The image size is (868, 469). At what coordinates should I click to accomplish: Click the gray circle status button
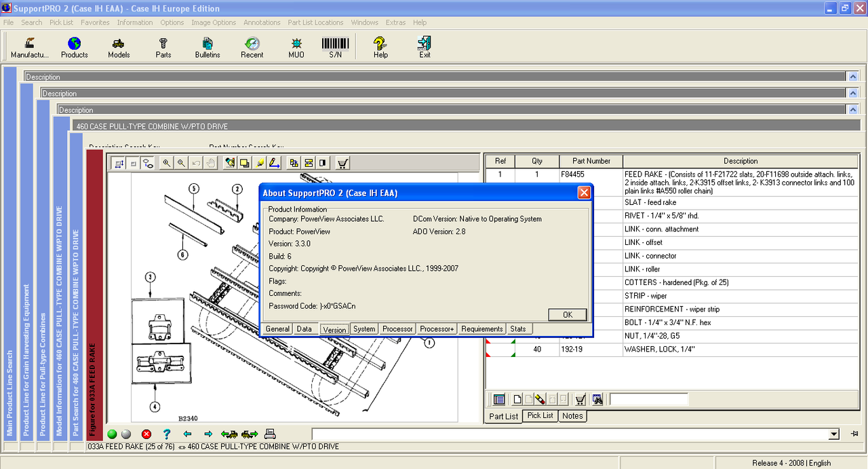(x=125, y=434)
